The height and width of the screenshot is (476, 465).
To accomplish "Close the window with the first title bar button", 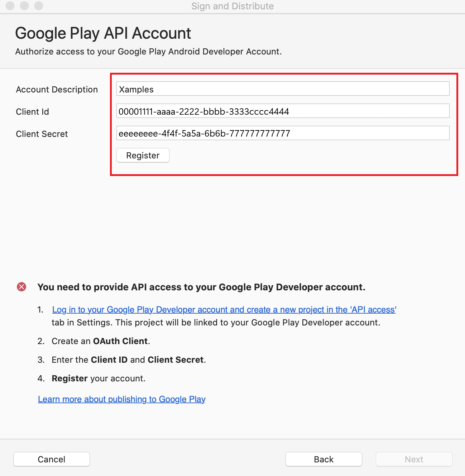I will (x=10, y=6).
